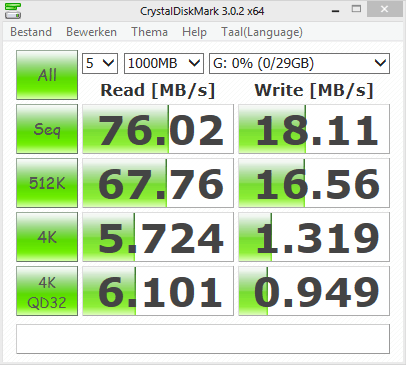Open the Thema menu
The width and height of the screenshot is (406, 365).
point(149,32)
